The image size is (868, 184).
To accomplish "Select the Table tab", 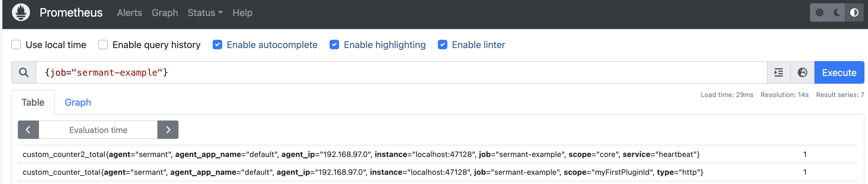I will (x=33, y=102).
